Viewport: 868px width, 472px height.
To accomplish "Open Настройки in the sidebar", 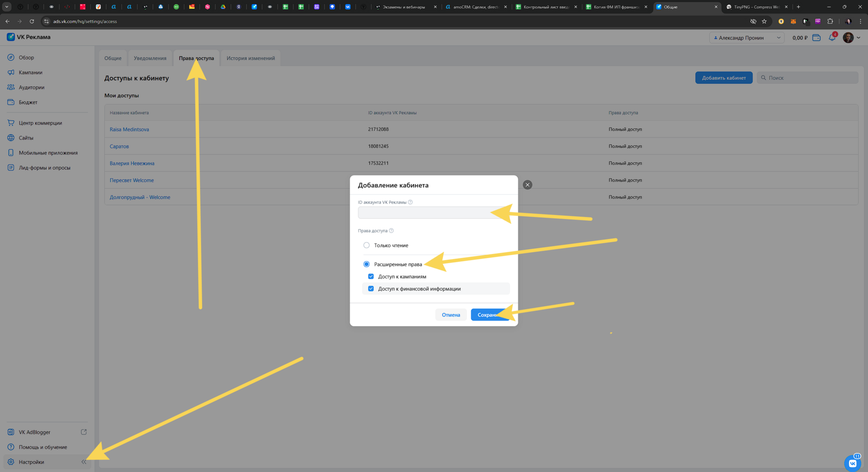I will pos(32,462).
